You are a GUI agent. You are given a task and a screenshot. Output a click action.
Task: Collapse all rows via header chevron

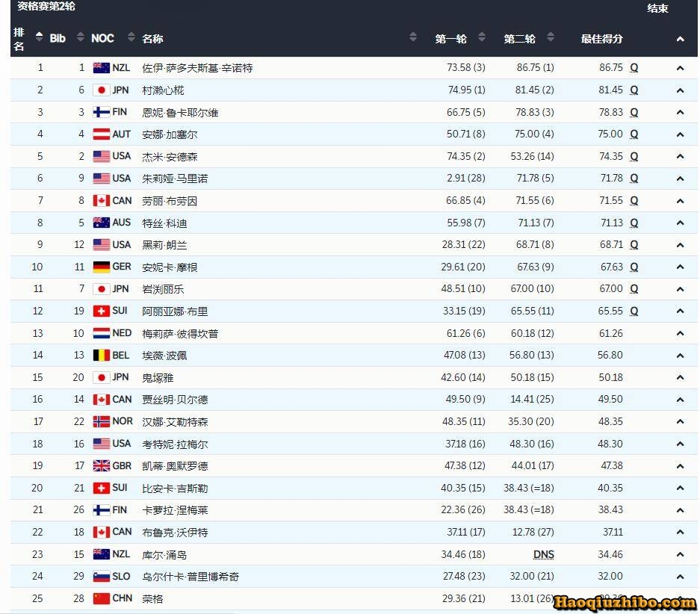pyautogui.click(x=680, y=40)
